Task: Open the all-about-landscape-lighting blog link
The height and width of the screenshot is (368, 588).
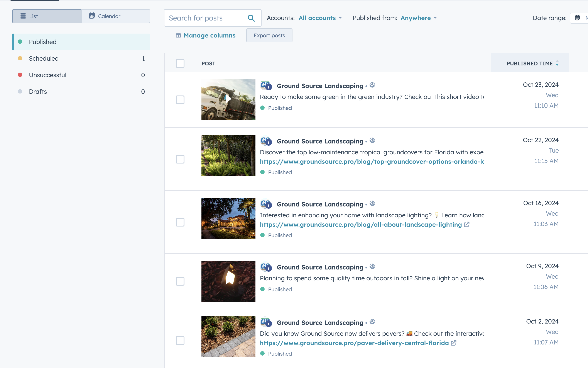Action: (361, 224)
